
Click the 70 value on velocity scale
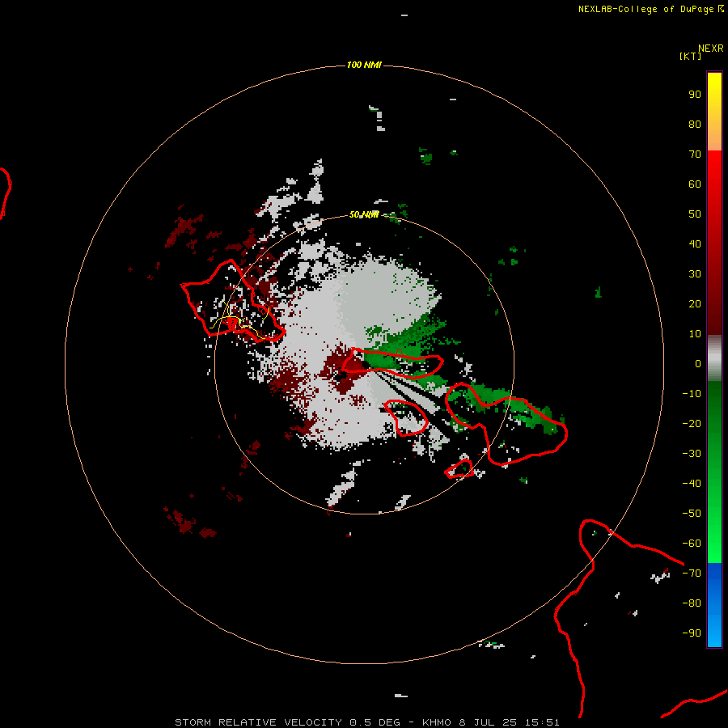(x=695, y=154)
